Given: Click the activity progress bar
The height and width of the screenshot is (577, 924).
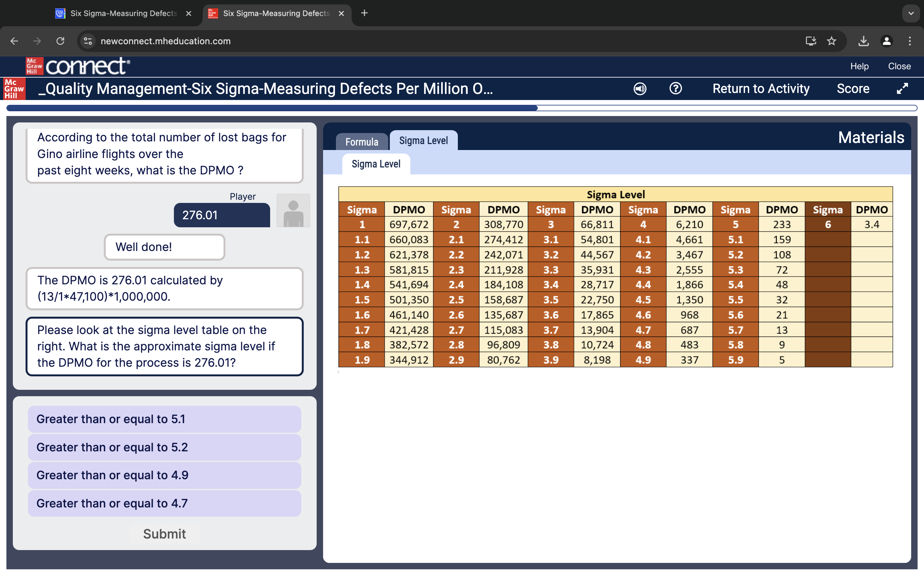Looking at the screenshot, I should click(462, 108).
